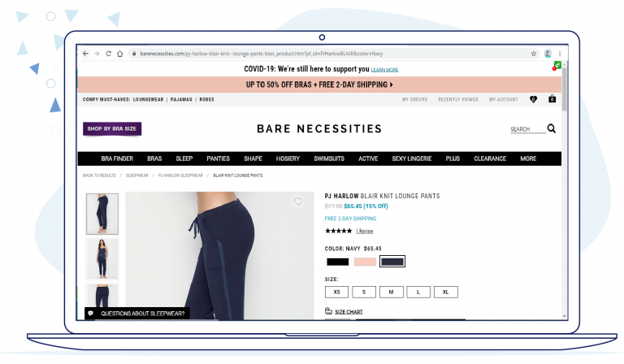The image size is (624, 364).
Task: Bookmark page with the star icon
Action: (534, 54)
